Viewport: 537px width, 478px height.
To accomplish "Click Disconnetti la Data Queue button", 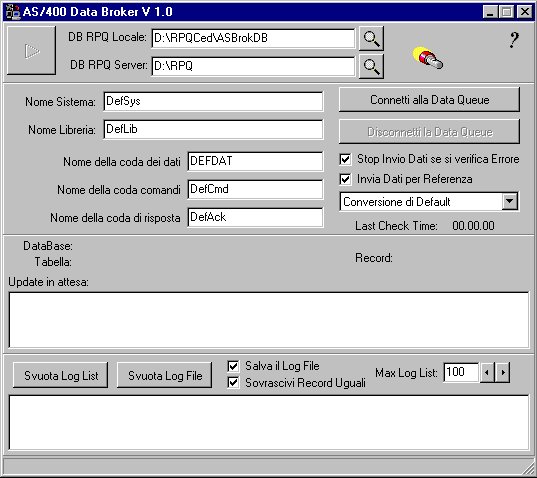I will [x=429, y=131].
